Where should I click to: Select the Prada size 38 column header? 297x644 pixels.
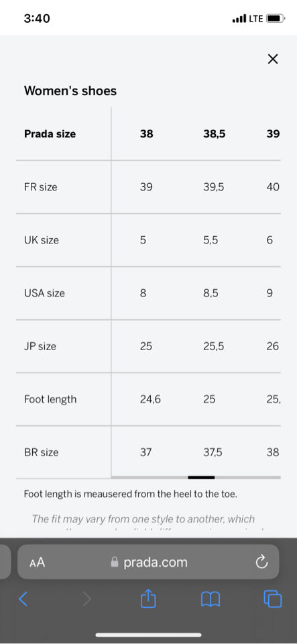tap(146, 134)
